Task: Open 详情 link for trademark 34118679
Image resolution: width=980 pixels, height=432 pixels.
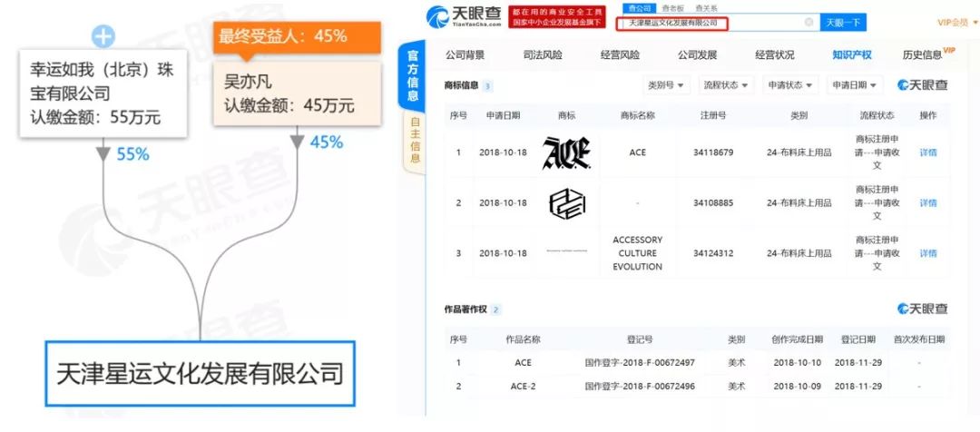Action: (x=928, y=152)
